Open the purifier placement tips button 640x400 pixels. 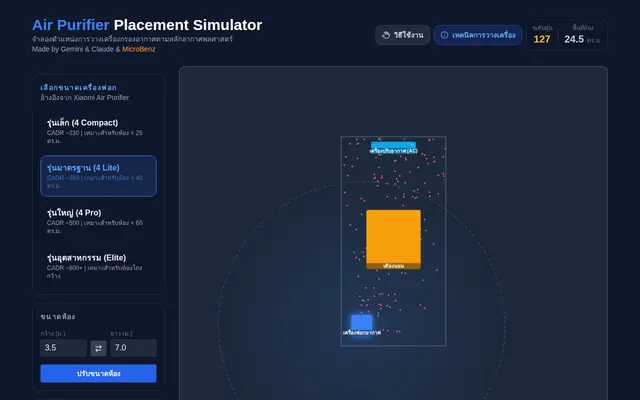[x=478, y=35]
